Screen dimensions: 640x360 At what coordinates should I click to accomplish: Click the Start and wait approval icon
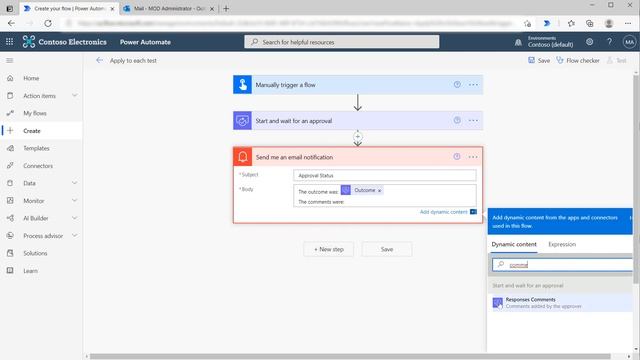tap(242, 121)
